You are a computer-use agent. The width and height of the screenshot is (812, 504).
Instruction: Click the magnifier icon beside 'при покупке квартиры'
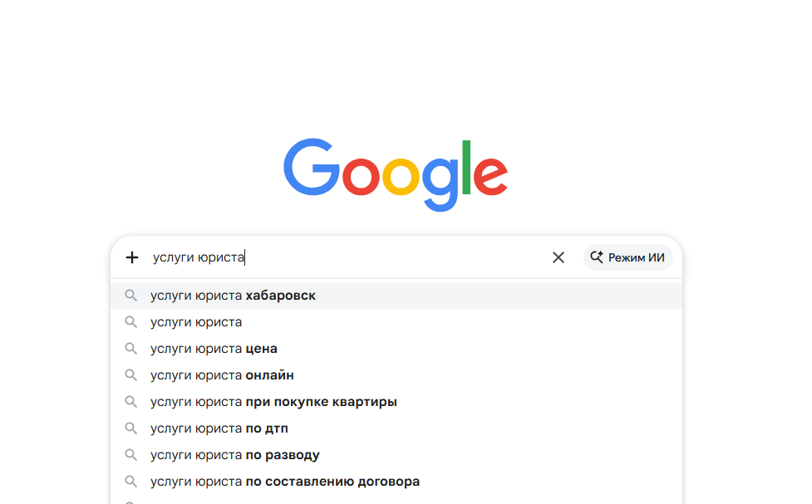pos(131,402)
